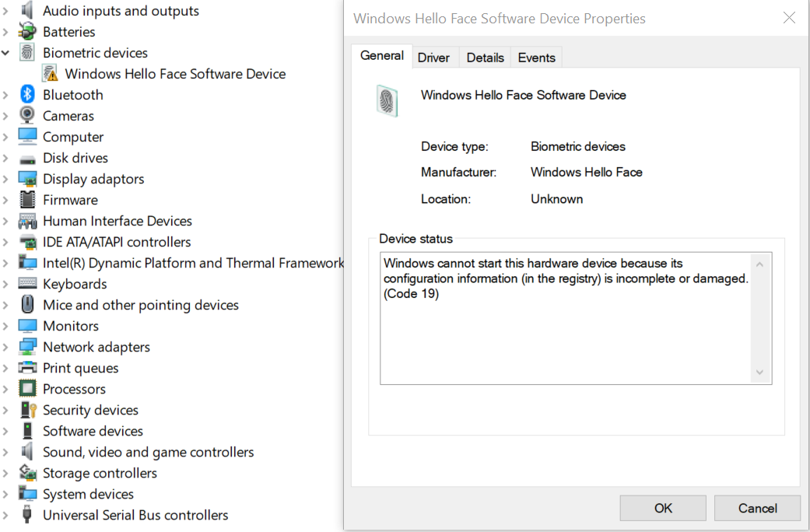This screenshot has width=810, height=532.
Task: Click the Human Interface Devices icon
Action: tap(27, 221)
